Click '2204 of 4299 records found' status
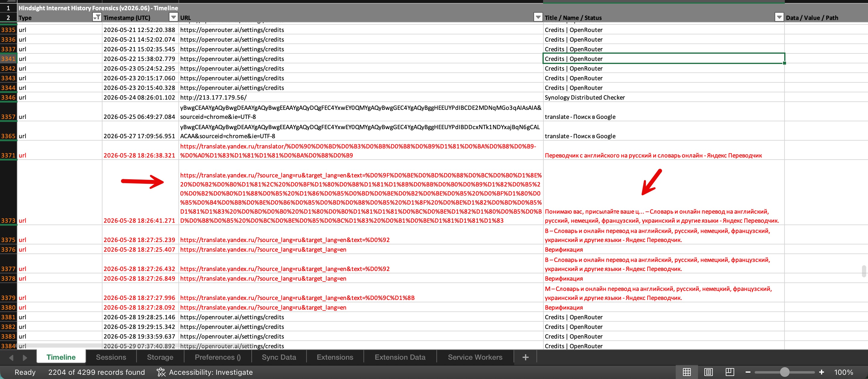 click(96, 372)
